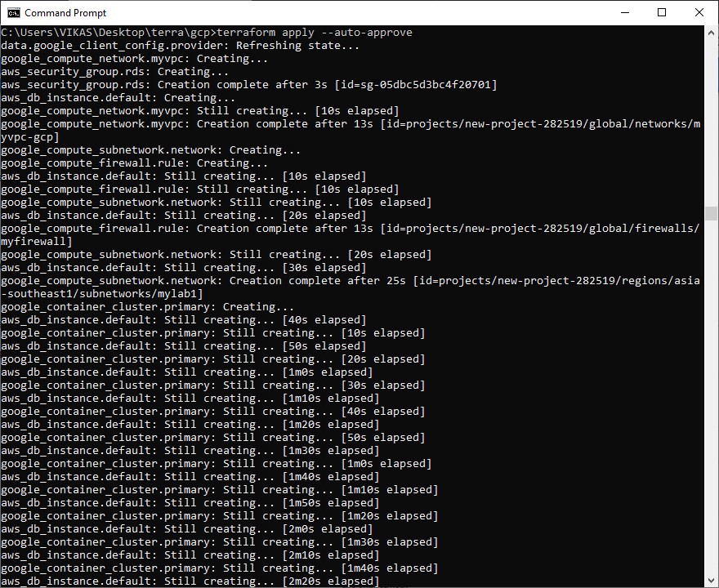Click aws_db_instance '[2m20s elapsed]' line
The width and height of the screenshot is (719, 588).
pyautogui.click(x=190, y=581)
